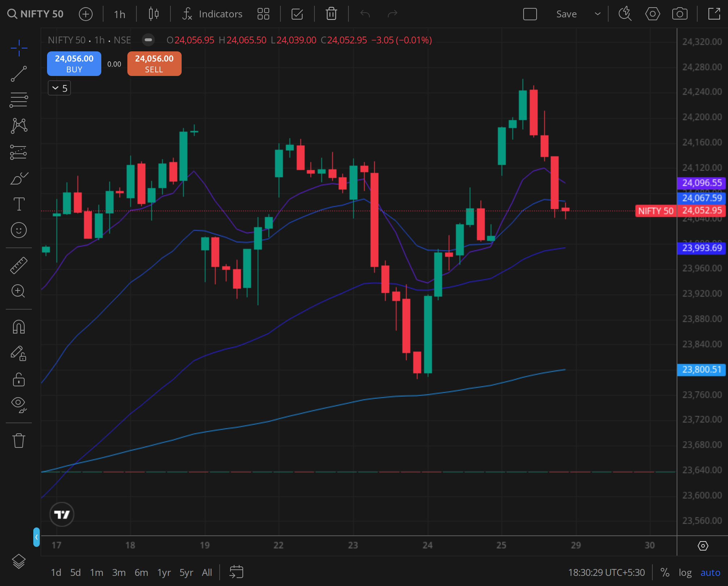The width and height of the screenshot is (728, 586).
Task: Set date range to 1m
Action: pos(97,572)
